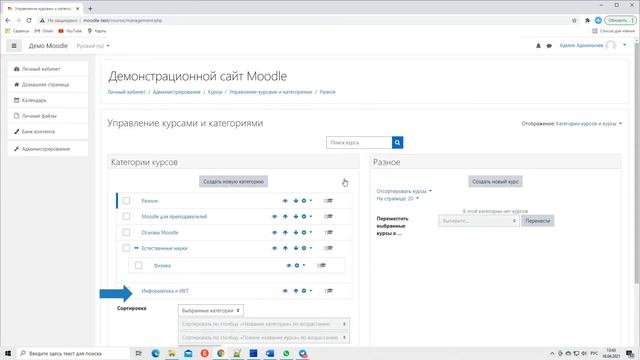The width and height of the screenshot is (640, 360).
Task: Click Создать новую категорию button
Action: (x=233, y=182)
